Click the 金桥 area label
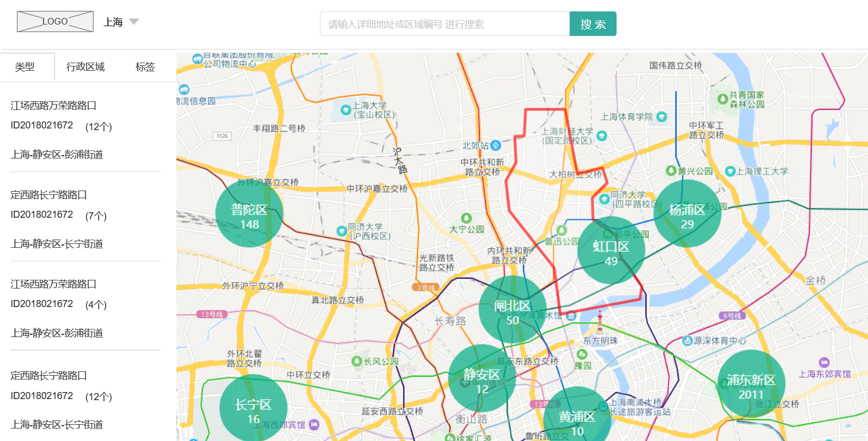The height and width of the screenshot is (441, 868). pyautogui.click(x=816, y=280)
